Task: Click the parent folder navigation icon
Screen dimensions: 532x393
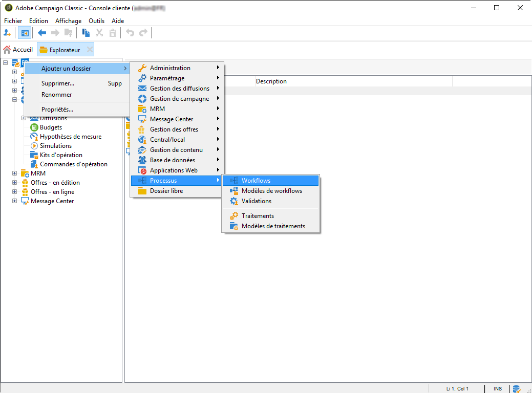Action: [68, 33]
